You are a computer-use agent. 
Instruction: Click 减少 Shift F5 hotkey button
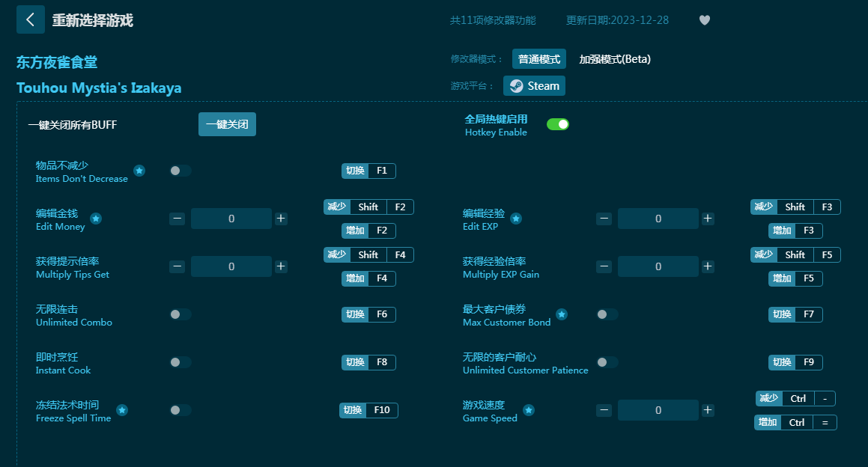coord(795,255)
